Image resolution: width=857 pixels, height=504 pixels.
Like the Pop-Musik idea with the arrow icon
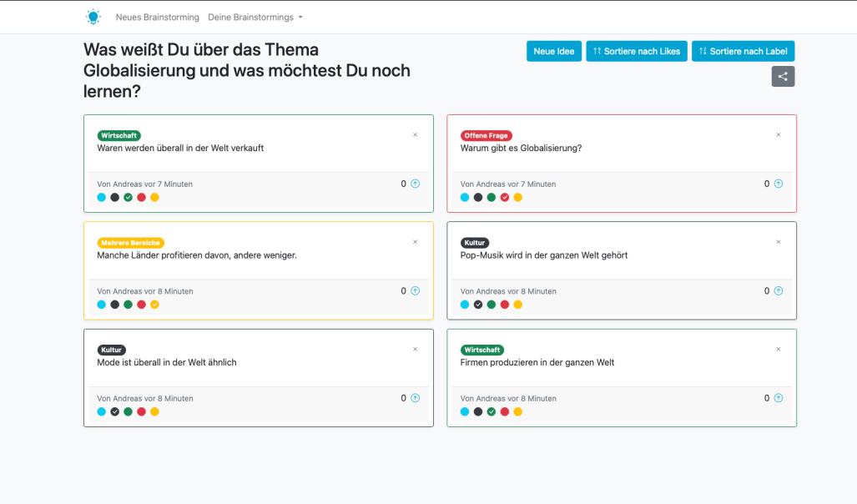click(x=778, y=291)
